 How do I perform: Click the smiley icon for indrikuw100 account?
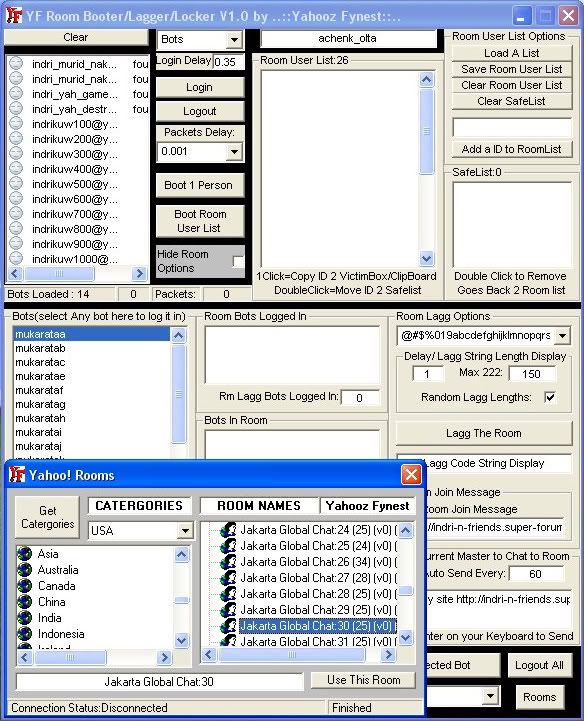[x=16, y=124]
